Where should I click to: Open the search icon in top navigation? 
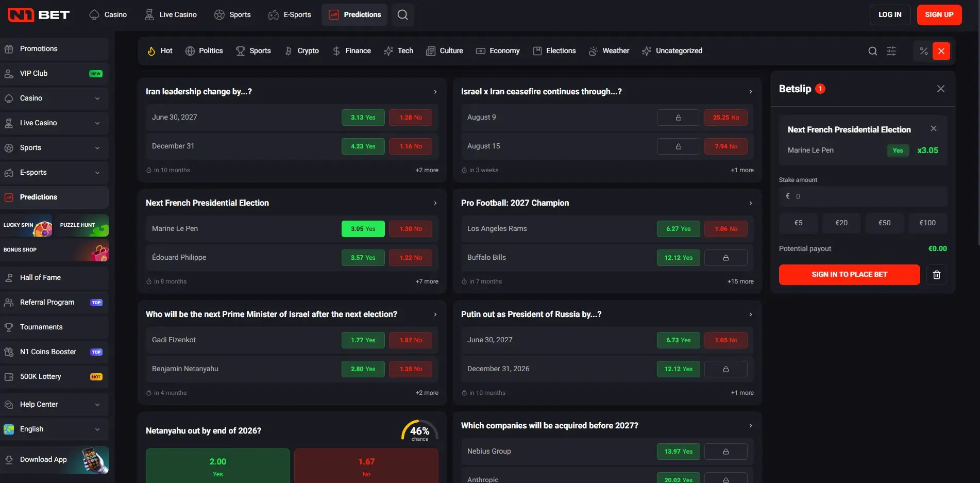(x=403, y=14)
